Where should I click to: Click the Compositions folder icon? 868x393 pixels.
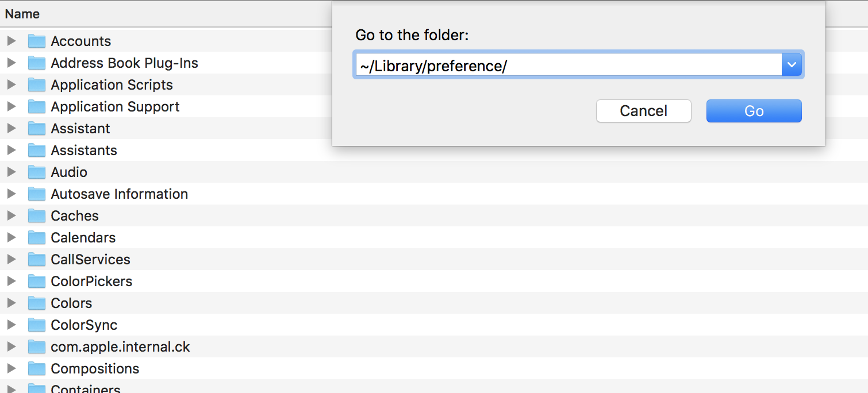coord(37,369)
